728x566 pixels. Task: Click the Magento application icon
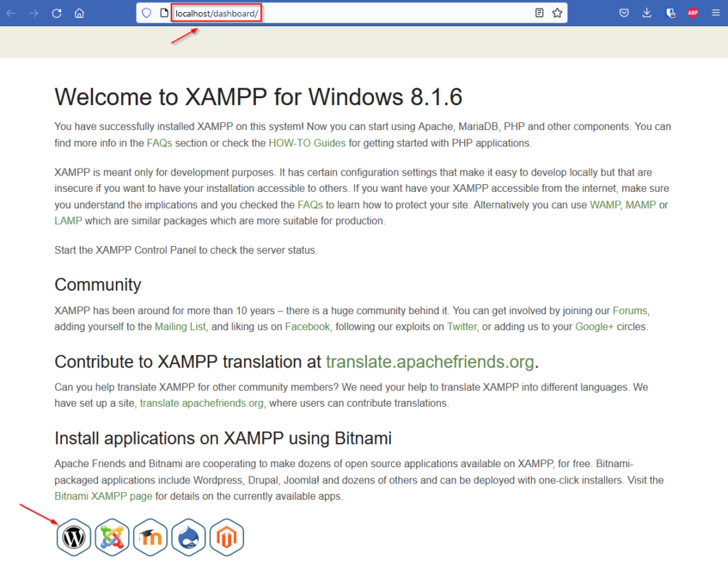tap(227, 538)
